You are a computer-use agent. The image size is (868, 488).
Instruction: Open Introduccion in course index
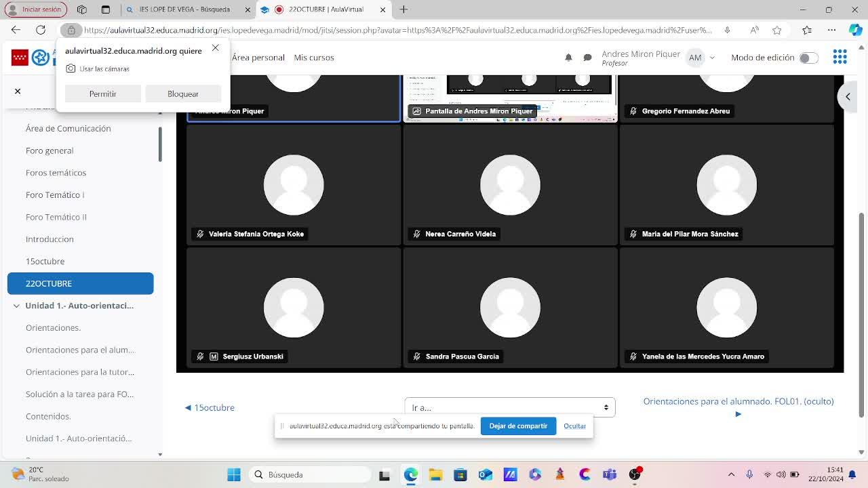click(x=50, y=239)
